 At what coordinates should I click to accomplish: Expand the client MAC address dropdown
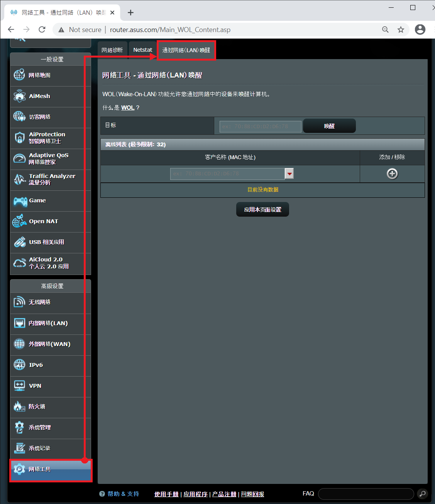click(x=289, y=174)
